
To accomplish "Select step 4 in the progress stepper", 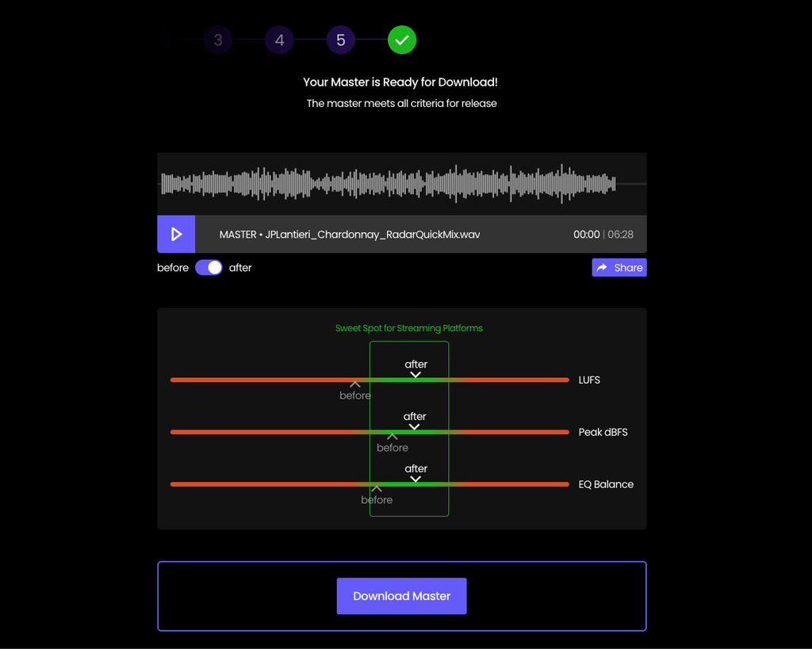I will pos(279,40).
